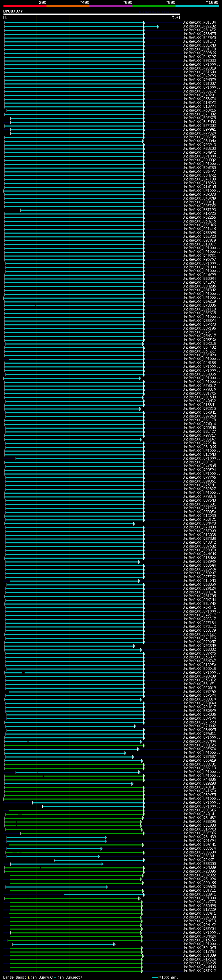This screenshot has height=980, width=222.
Task: Open hit UniRef100_B4FBY5
Action: click(199, 38)
